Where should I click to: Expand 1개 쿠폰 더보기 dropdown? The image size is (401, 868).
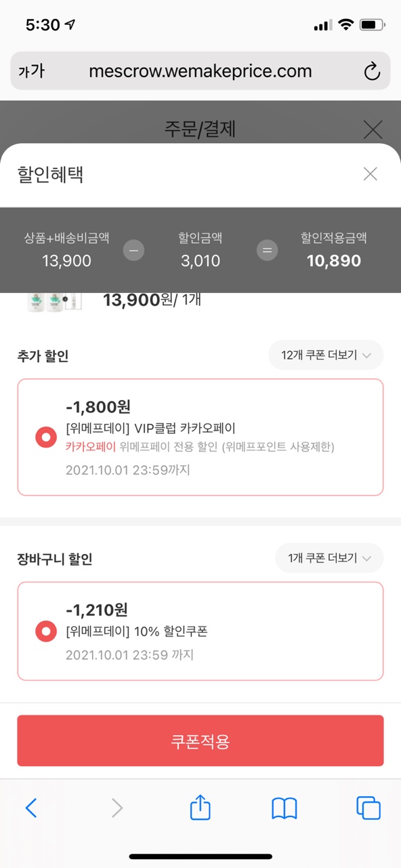point(329,558)
